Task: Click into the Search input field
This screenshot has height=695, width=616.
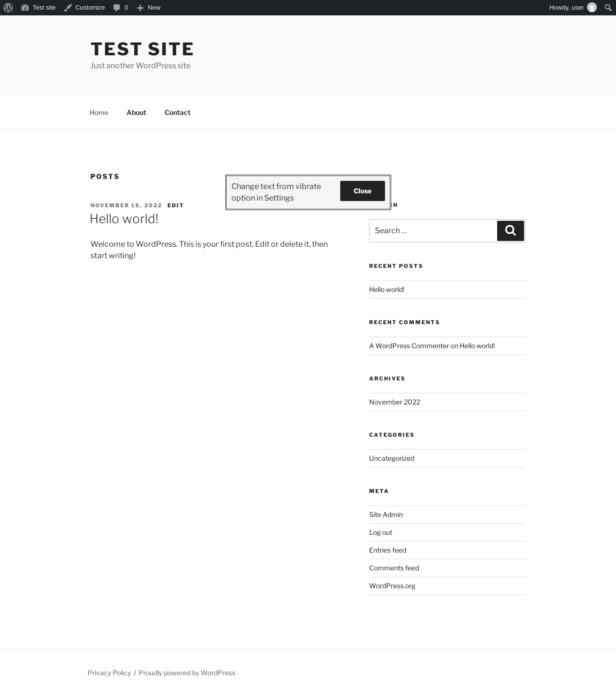Action: (x=433, y=231)
